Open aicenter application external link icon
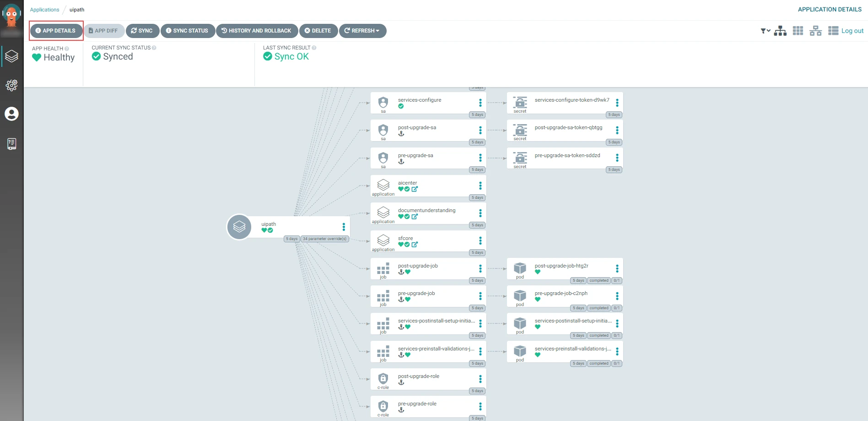The image size is (868, 421). [415, 189]
